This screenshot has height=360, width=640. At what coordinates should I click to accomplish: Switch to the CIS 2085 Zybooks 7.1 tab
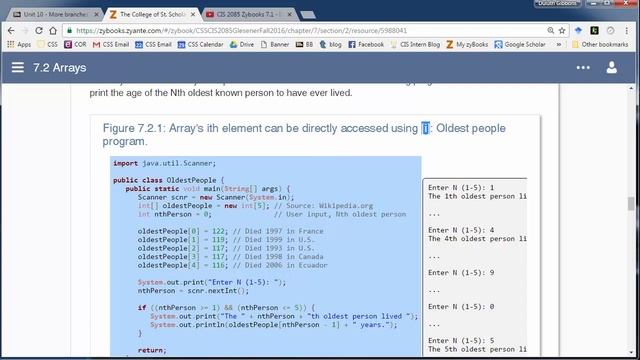249,14
